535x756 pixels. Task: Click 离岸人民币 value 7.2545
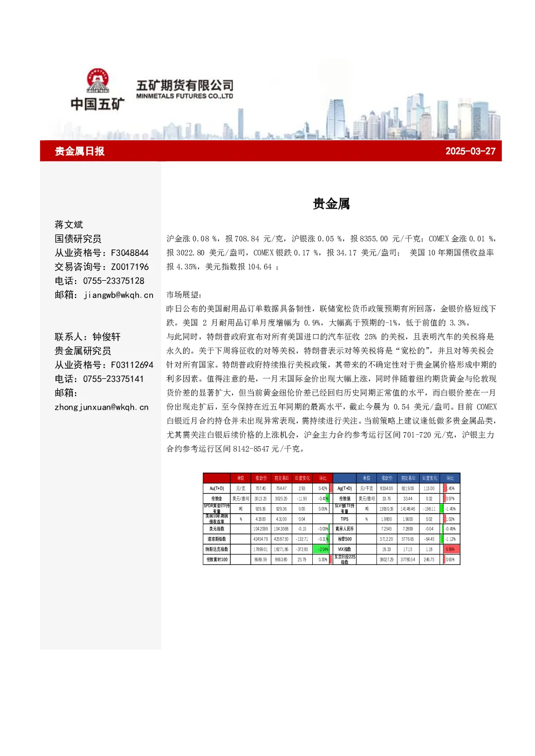(x=387, y=529)
